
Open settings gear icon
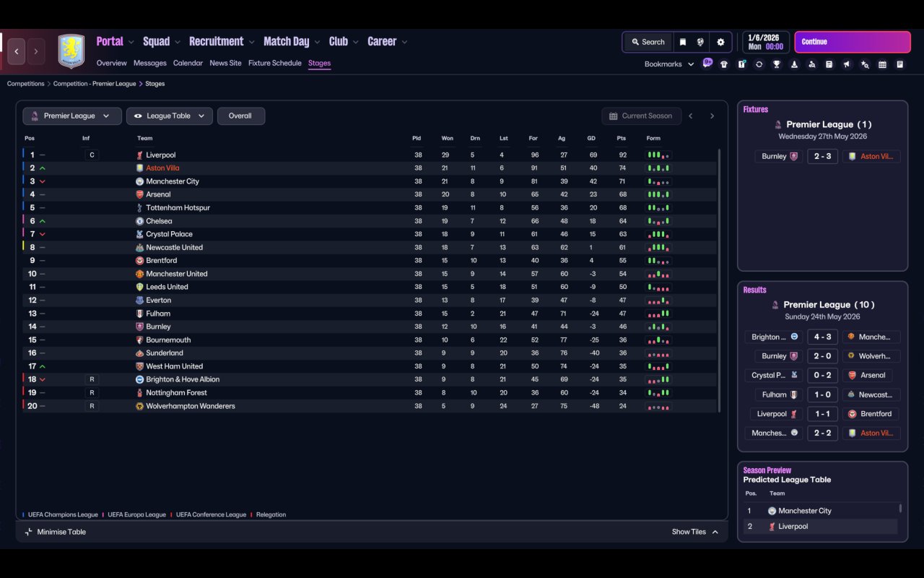[720, 42]
